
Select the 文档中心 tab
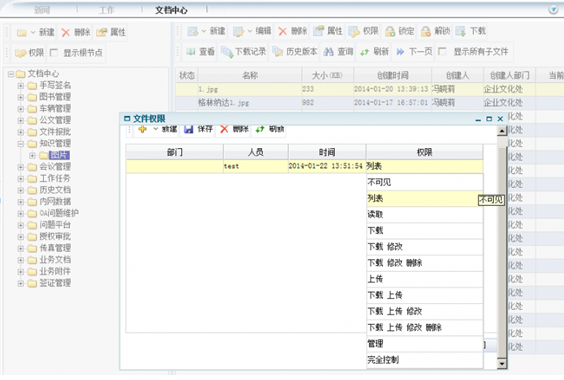171,10
